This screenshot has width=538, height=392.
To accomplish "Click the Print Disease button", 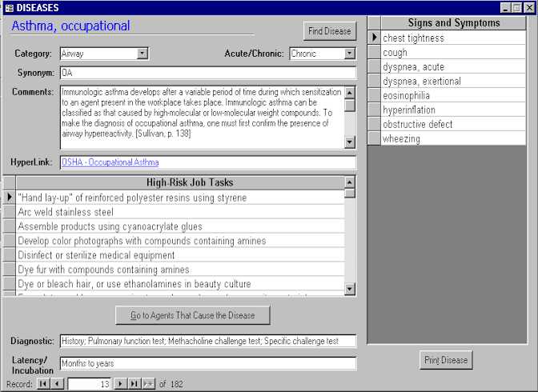I will (x=446, y=360).
